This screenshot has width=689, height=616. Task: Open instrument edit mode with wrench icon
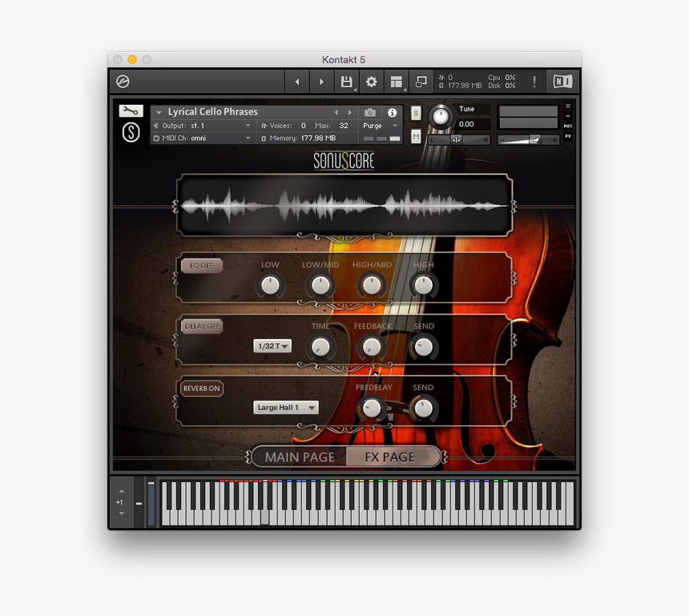pos(131,111)
